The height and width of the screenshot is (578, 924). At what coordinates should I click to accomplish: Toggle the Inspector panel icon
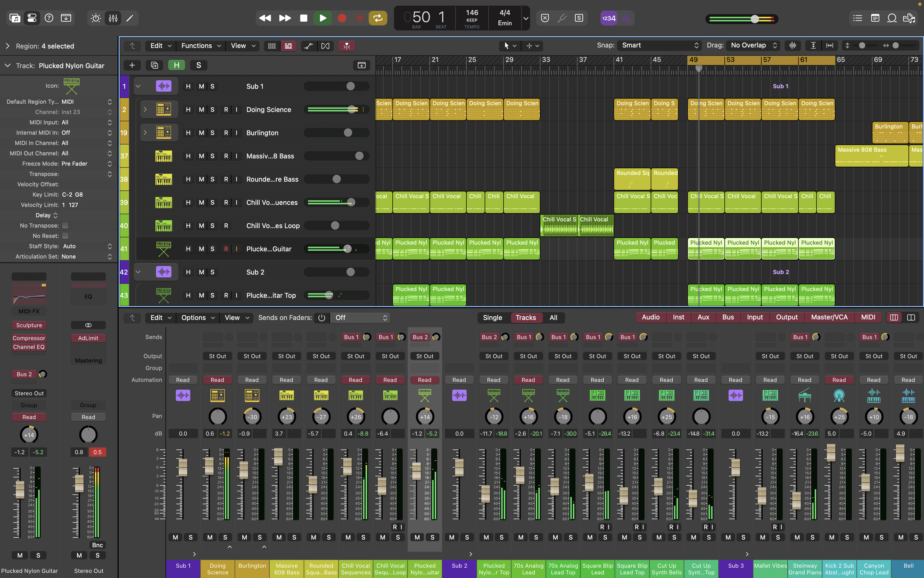click(32, 18)
